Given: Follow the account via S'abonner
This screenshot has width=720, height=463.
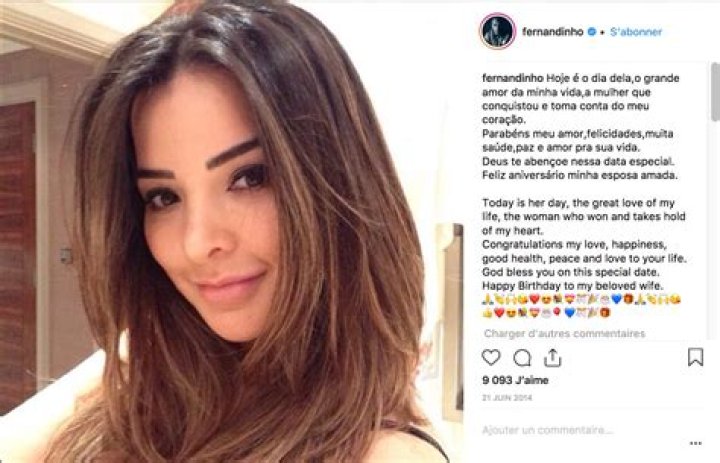Looking at the screenshot, I should click(636, 32).
